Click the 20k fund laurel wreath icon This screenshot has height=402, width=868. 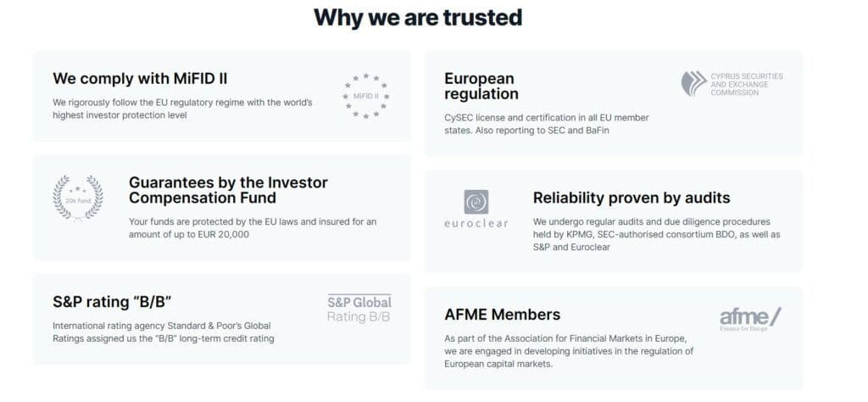78,196
